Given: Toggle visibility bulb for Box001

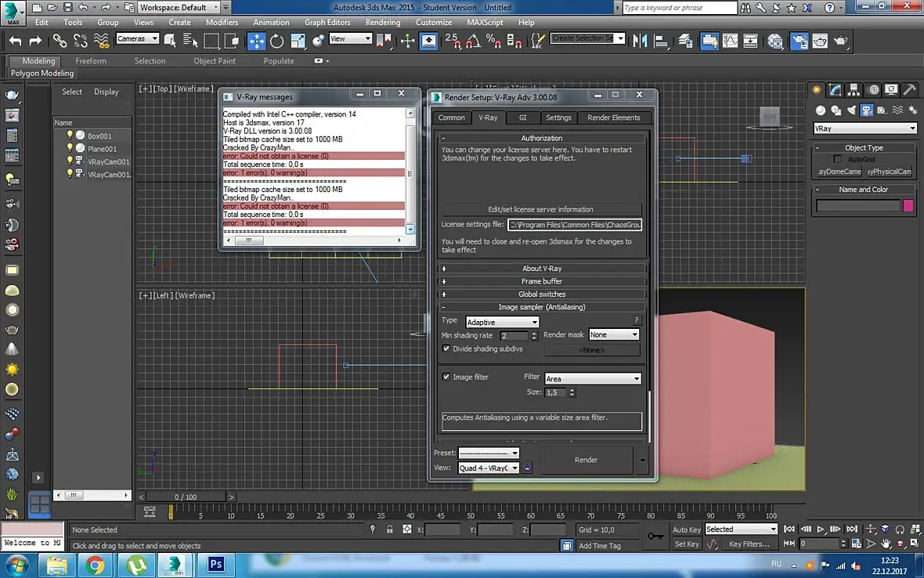Looking at the screenshot, I should click(x=70, y=135).
